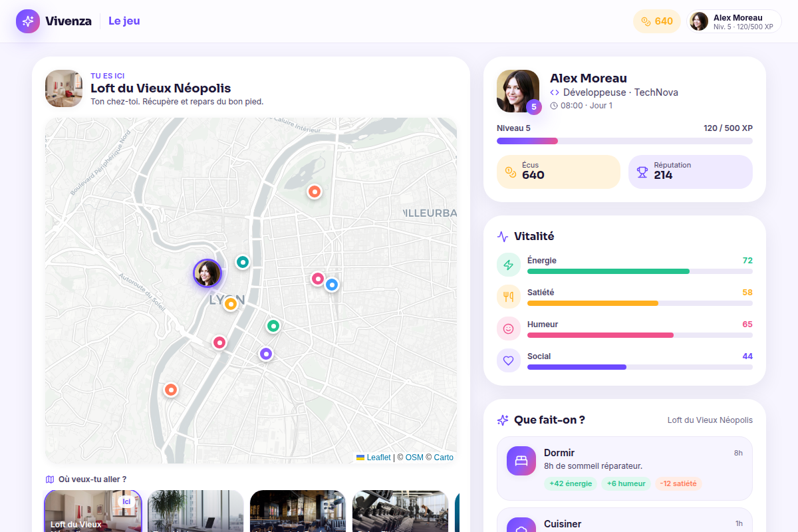The height and width of the screenshot is (532, 798).
Task: Click the Énergie lightning bolt icon
Action: click(509, 265)
